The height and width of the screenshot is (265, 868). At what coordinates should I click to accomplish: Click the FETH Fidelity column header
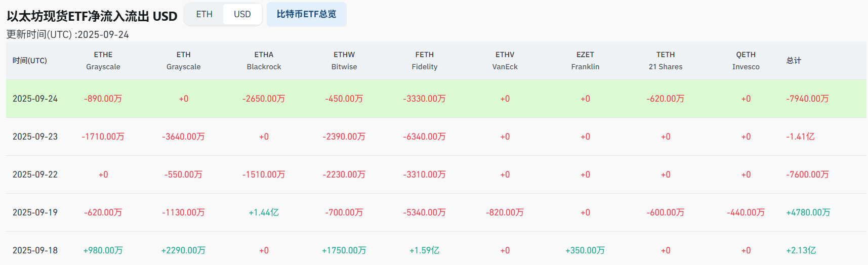coord(424,61)
